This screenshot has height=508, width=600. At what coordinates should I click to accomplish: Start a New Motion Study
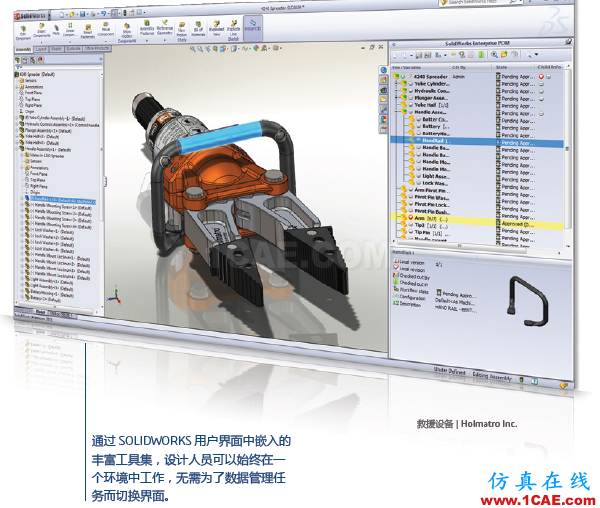(182, 32)
